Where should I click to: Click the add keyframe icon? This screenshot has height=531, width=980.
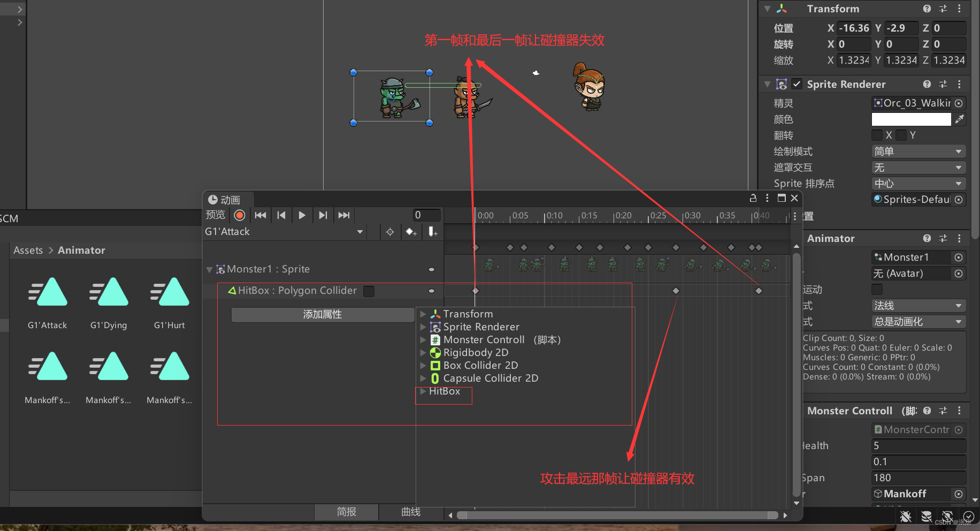411,232
